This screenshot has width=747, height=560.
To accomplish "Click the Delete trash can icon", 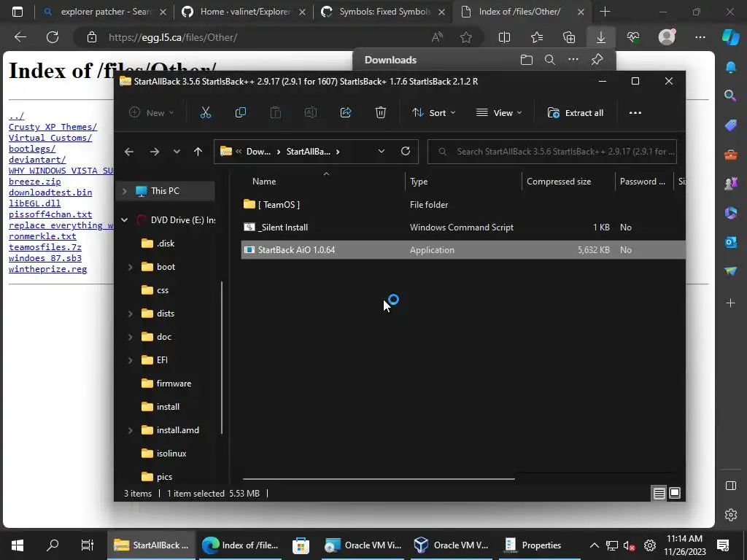I will point(380,113).
